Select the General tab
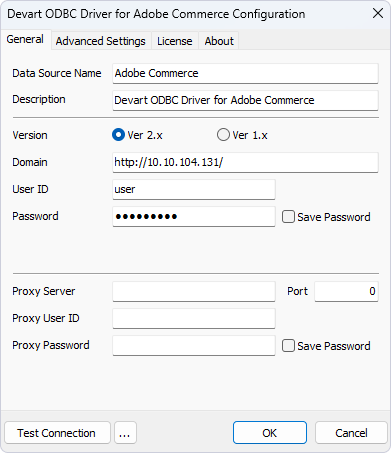Screen dimensions: 391x453 pyautogui.click(x=25, y=39)
